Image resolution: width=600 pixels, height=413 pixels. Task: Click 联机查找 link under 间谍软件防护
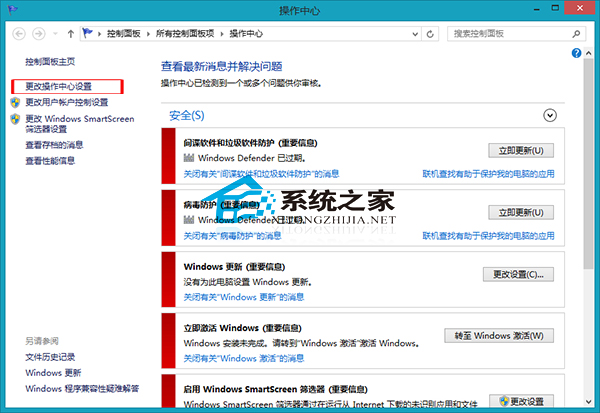pyautogui.click(x=488, y=174)
